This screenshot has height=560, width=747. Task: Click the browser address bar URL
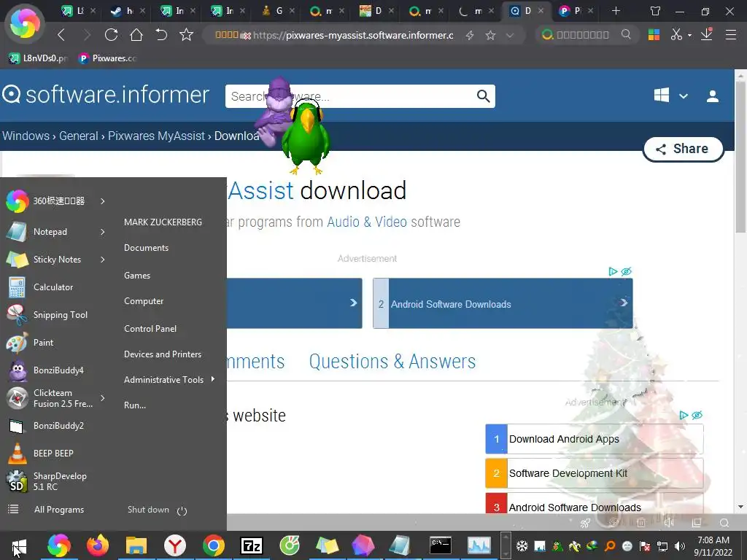click(x=352, y=35)
